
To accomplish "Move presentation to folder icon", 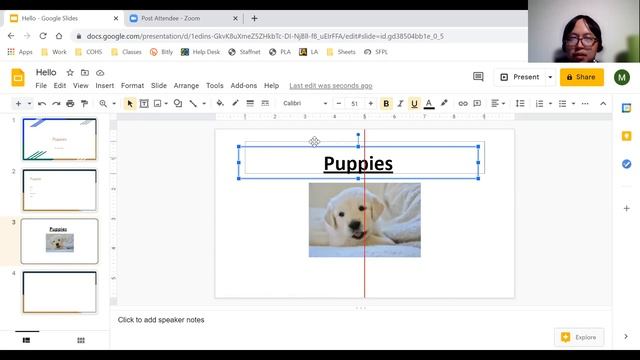I will tap(85, 73).
